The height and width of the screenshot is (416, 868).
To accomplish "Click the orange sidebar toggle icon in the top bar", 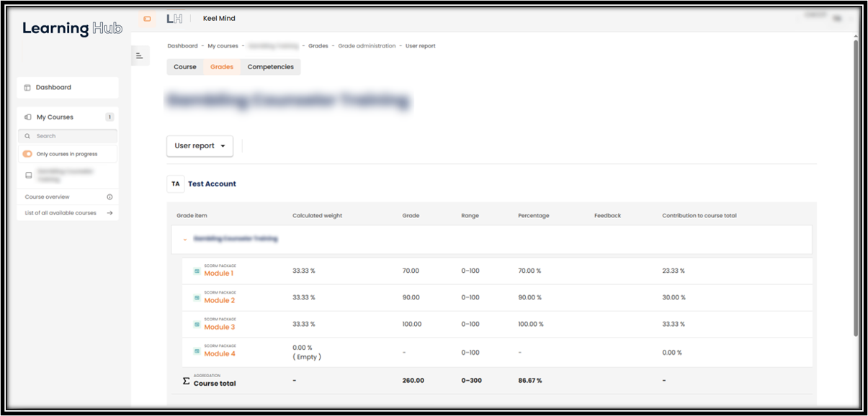I will pyautogui.click(x=148, y=19).
